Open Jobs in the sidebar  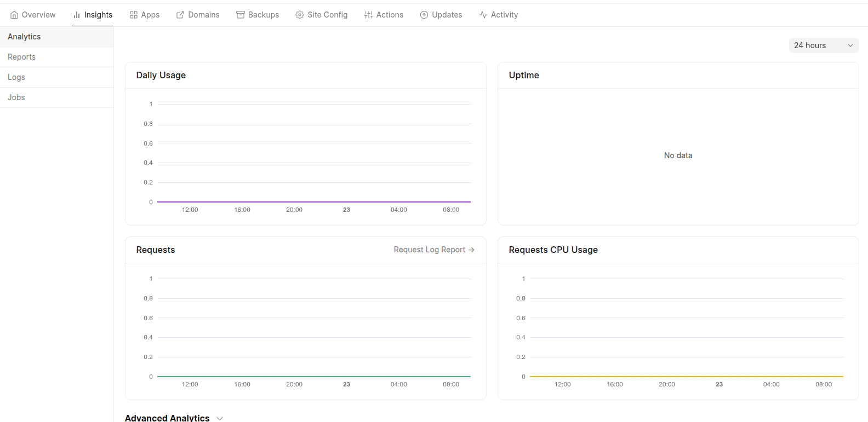coord(57,97)
